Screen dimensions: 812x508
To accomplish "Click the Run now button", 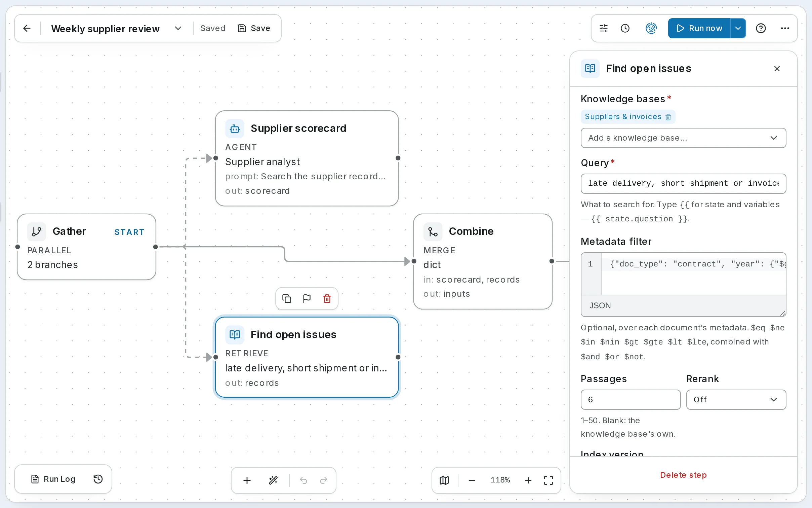I will [699, 28].
